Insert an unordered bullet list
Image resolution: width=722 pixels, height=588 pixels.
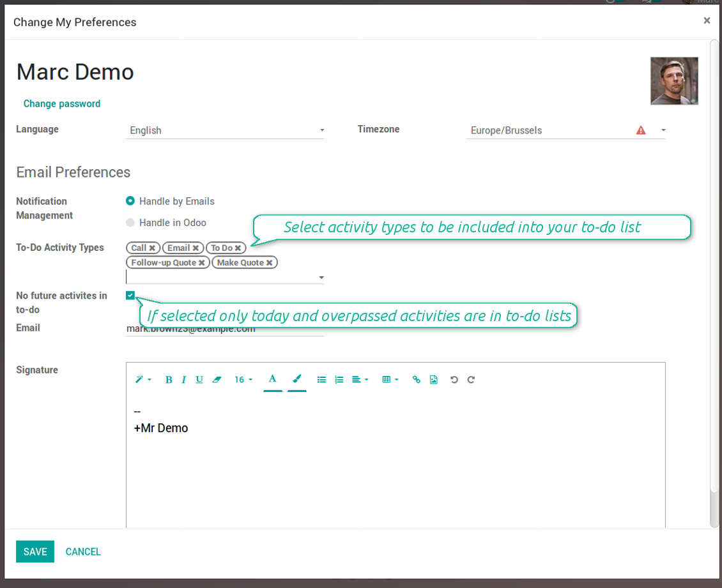[322, 380]
